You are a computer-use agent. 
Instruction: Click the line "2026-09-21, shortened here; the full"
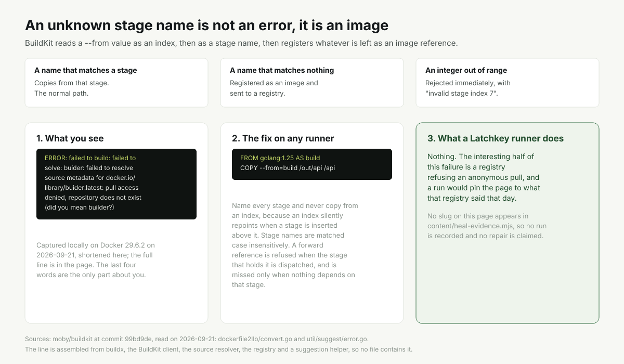point(95,255)
